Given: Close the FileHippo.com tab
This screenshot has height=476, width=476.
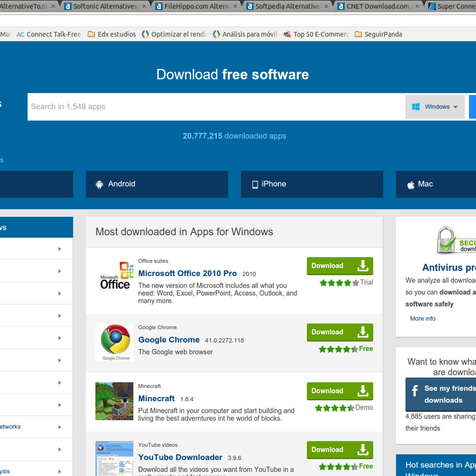Looking at the screenshot, I should (235, 6).
